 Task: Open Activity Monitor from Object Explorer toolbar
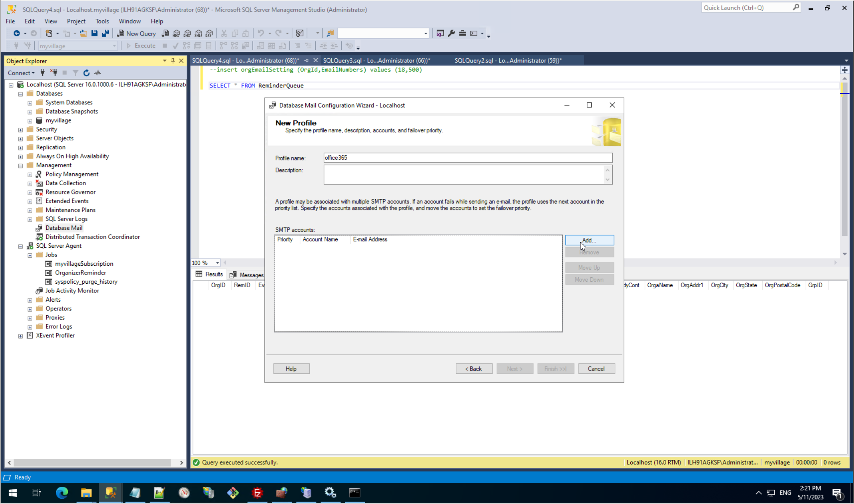tap(98, 73)
